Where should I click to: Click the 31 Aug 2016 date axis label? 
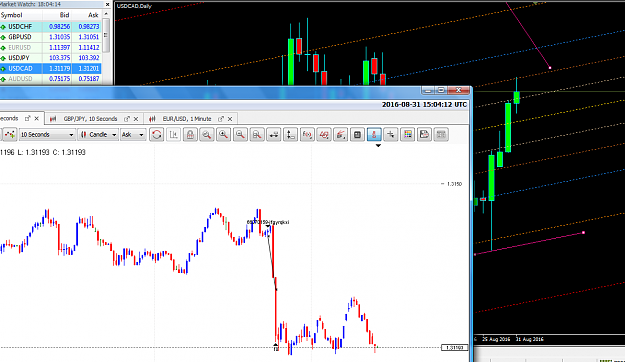(x=530, y=339)
